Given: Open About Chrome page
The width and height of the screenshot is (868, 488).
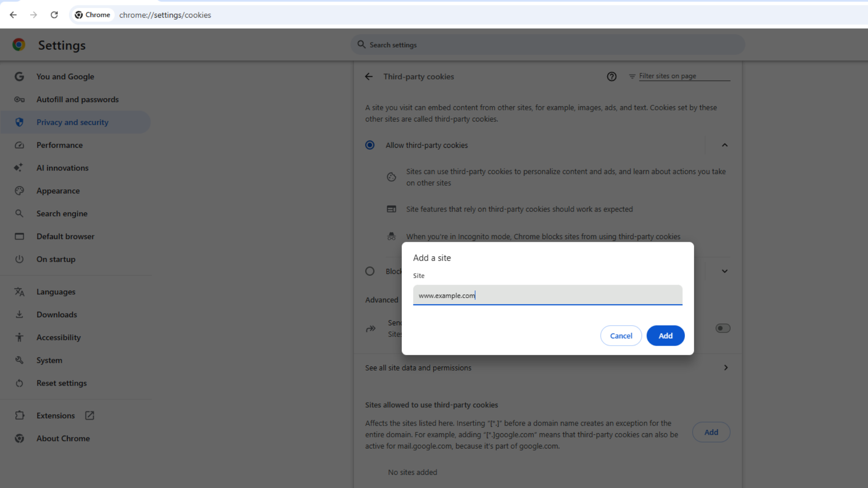Looking at the screenshot, I should point(63,438).
